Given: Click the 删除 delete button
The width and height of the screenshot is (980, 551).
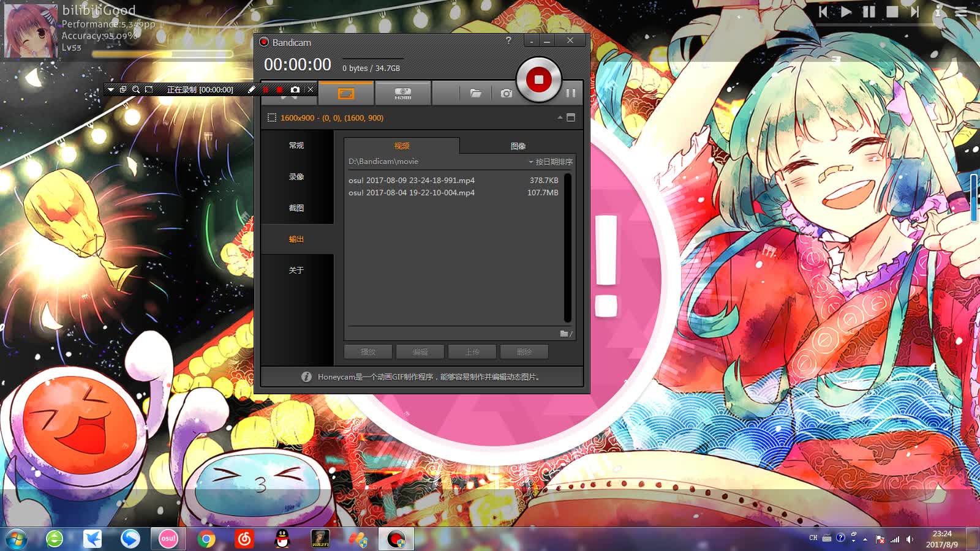Looking at the screenshot, I should (x=524, y=351).
